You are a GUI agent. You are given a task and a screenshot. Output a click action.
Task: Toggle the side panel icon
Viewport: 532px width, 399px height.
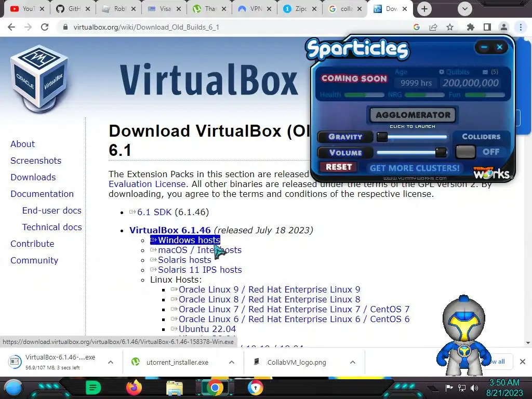(x=487, y=27)
